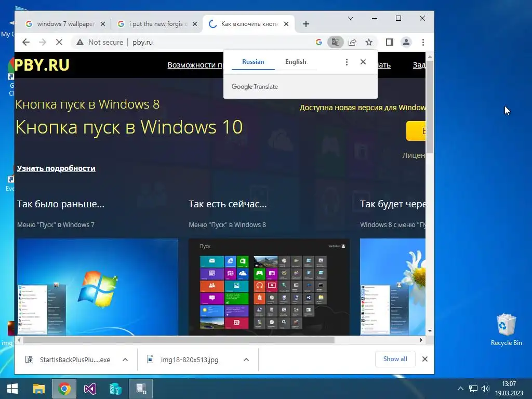Viewport: 532px width, 399px height.
Task: Click the network tray icon
Action: coord(473,389)
